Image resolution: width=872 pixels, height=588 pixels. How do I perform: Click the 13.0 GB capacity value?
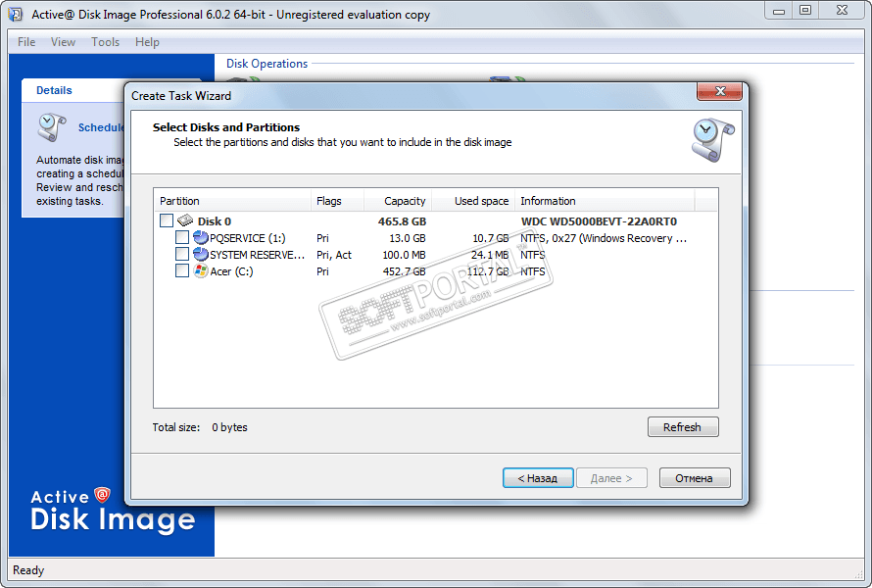(407, 238)
